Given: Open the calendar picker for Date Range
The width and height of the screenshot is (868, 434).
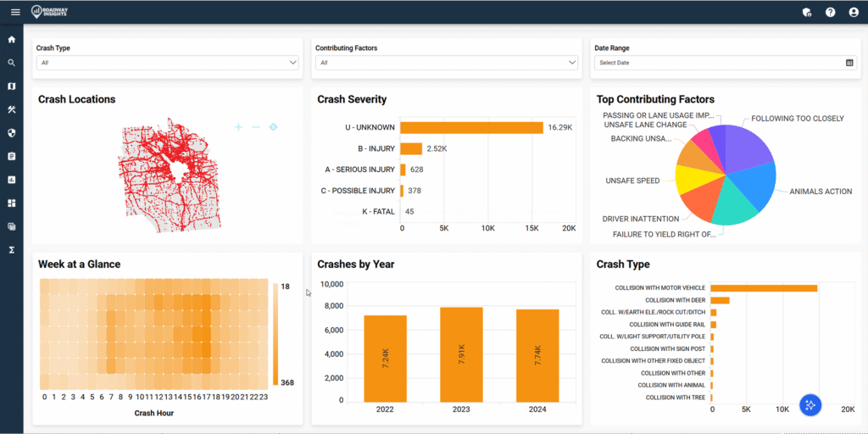Looking at the screenshot, I should [x=849, y=63].
